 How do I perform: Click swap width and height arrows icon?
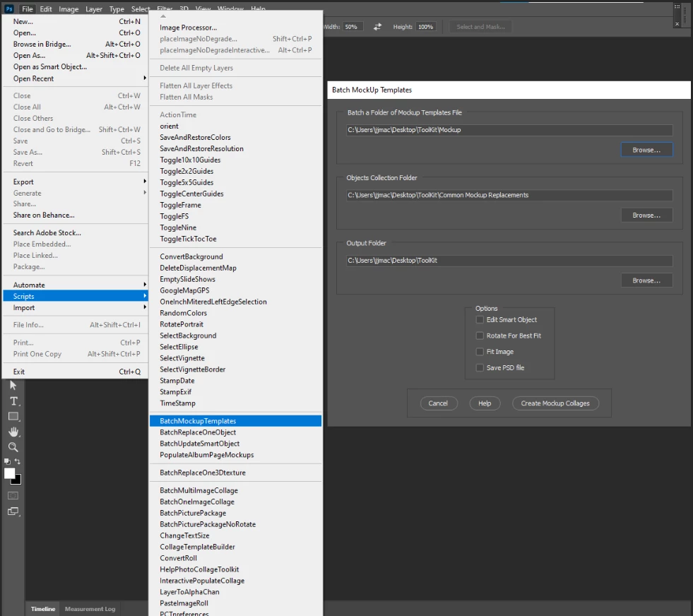[x=377, y=27]
